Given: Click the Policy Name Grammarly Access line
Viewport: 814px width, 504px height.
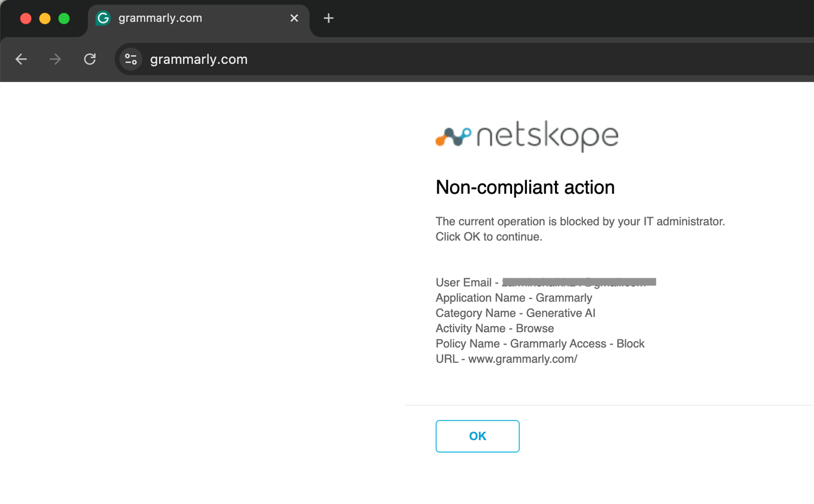Looking at the screenshot, I should (540, 344).
